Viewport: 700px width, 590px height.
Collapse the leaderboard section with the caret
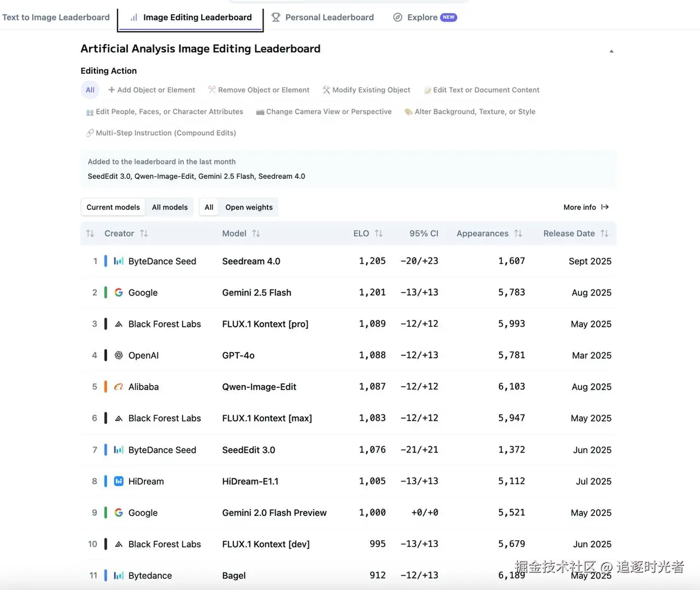[x=611, y=51]
